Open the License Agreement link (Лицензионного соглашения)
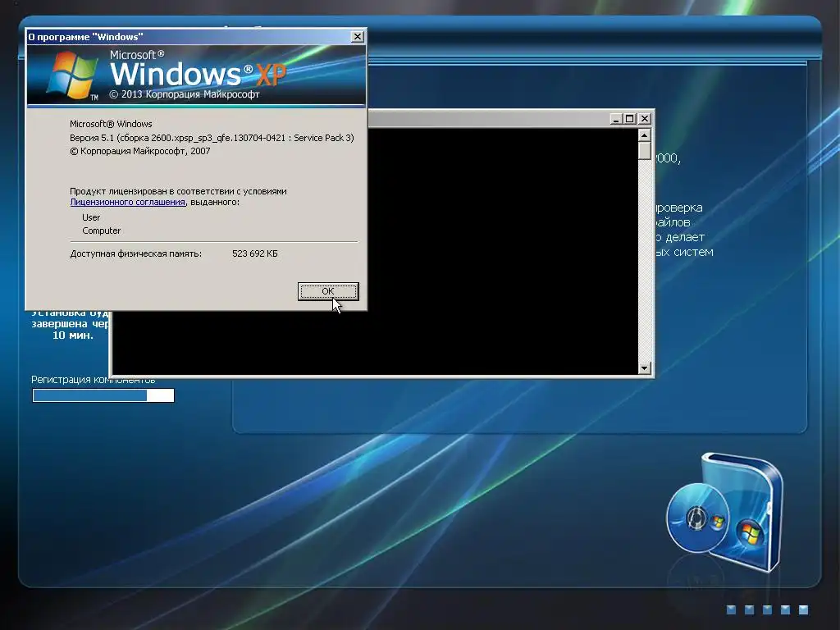 pyautogui.click(x=127, y=202)
